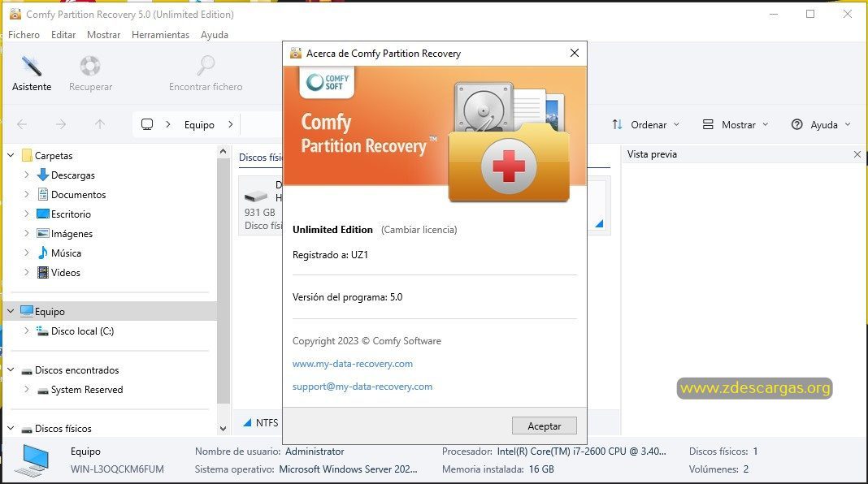Expand the Disco local (C:) node

tap(26, 331)
